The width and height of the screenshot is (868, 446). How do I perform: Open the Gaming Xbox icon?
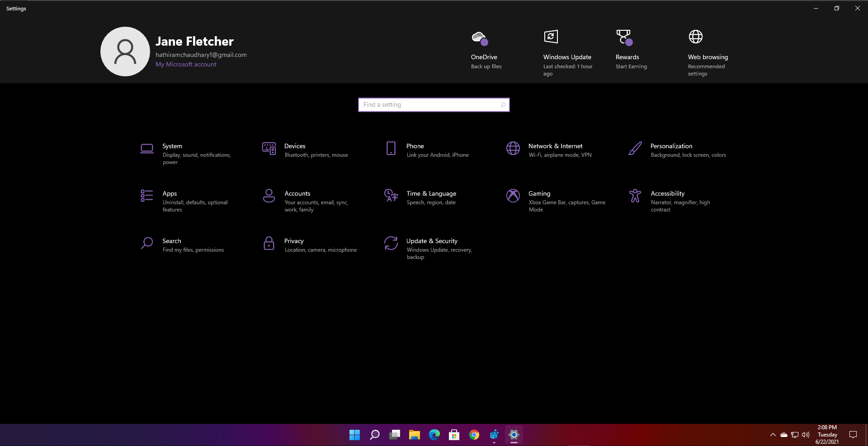513,196
